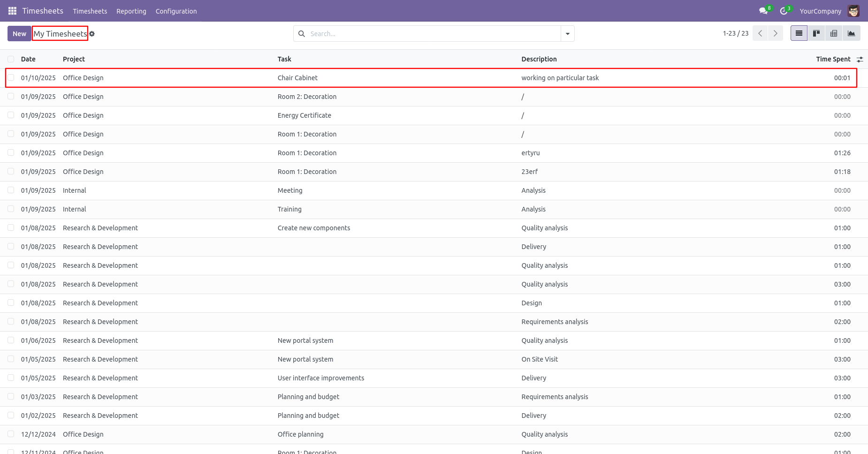Click the My Timesheets gear settings icon
Screen dimensions: 868x454
click(92, 34)
